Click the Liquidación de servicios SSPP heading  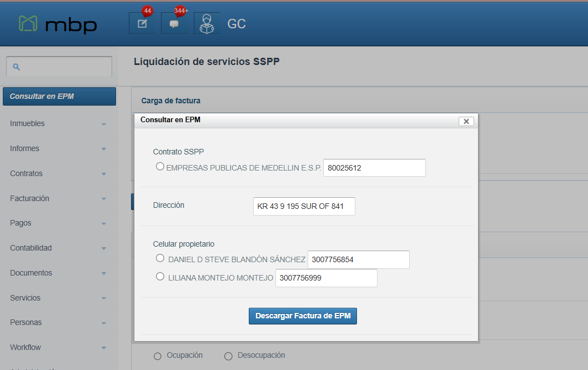(x=207, y=62)
